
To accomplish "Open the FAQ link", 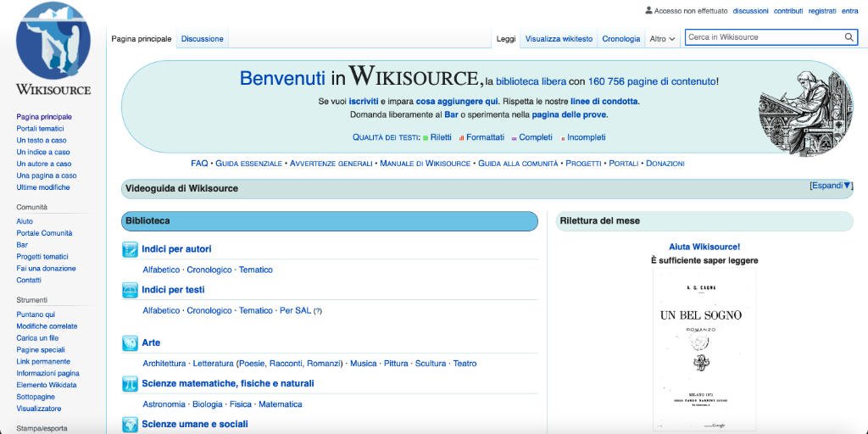I will [x=199, y=164].
